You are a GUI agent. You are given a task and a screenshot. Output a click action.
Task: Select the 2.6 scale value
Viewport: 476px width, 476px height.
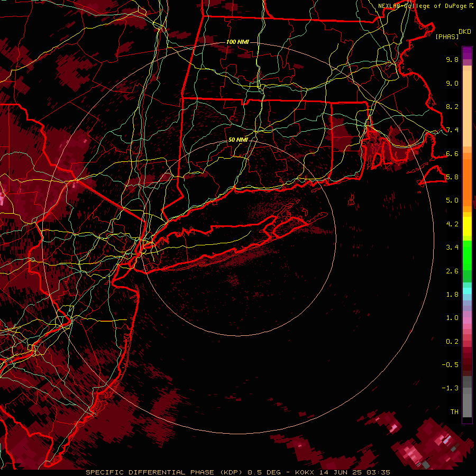tap(452, 271)
